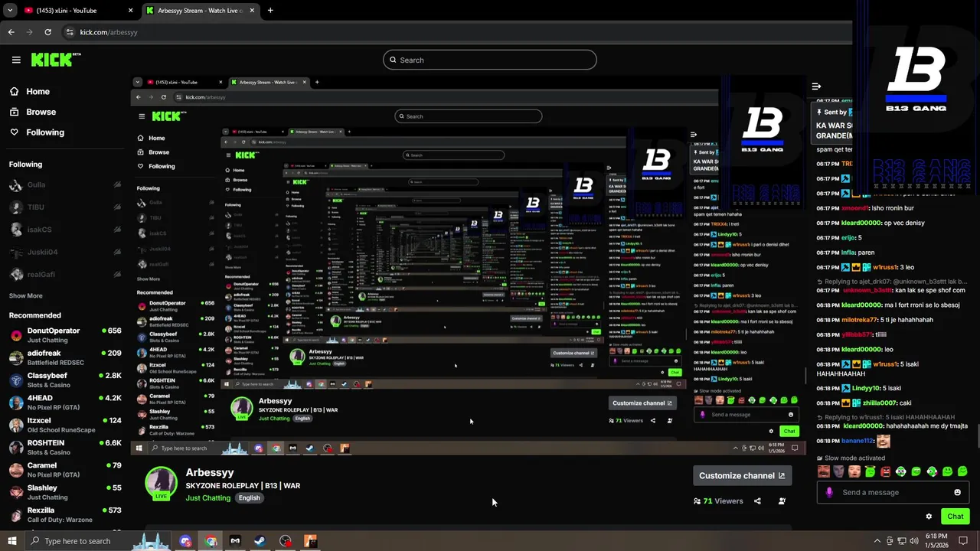Click the English language tag

click(249, 498)
